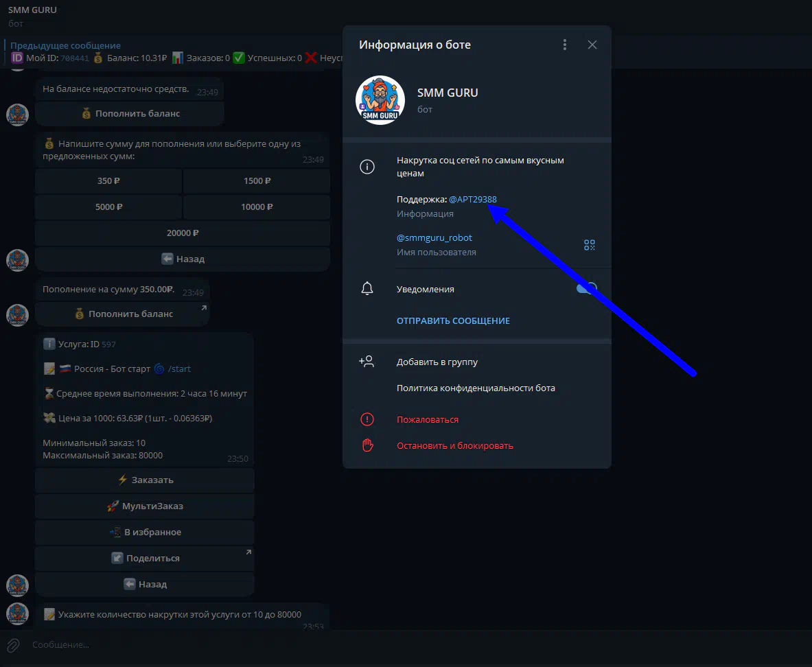
Task: Open Политика конфиденциальности бота
Action: click(x=476, y=388)
